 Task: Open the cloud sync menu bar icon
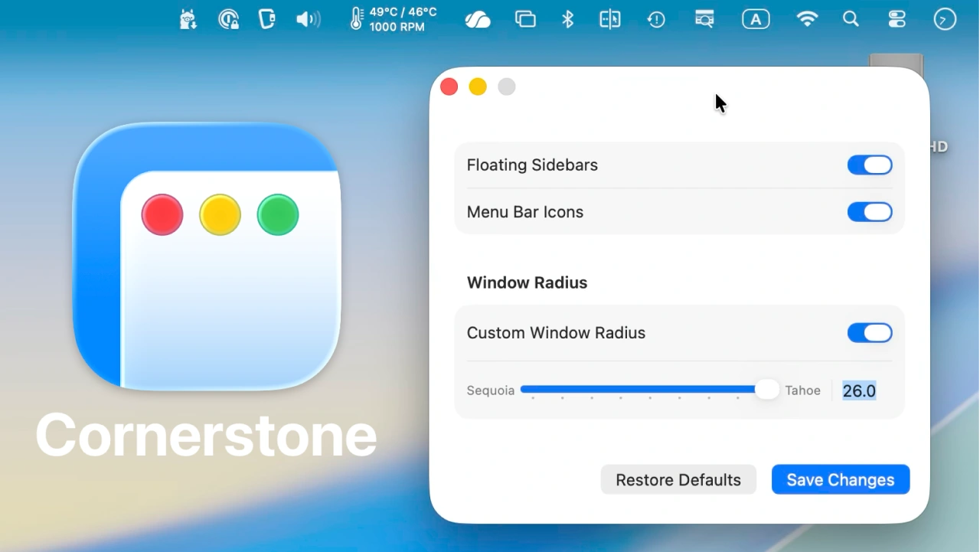(478, 19)
